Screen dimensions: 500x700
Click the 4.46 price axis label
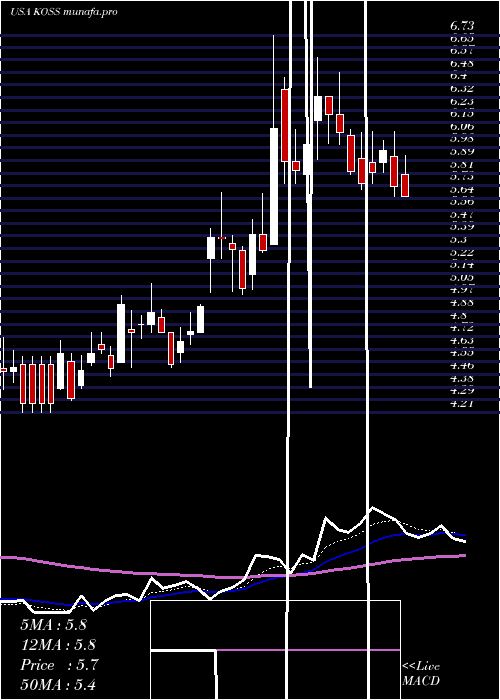tap(462, 366)
